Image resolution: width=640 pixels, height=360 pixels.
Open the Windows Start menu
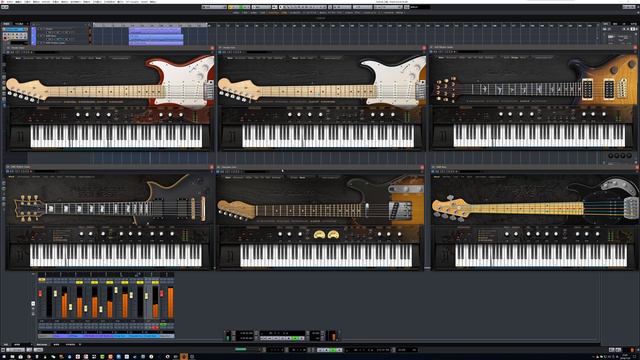3,357
